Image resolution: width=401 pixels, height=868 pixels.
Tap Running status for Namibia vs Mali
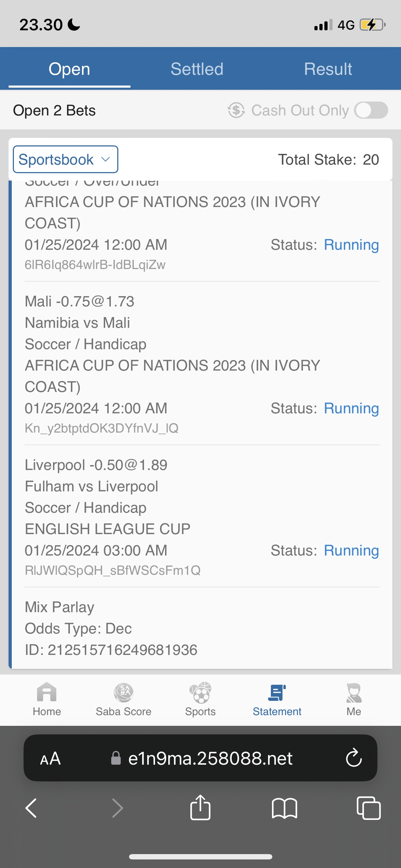[x=351, y=408]
